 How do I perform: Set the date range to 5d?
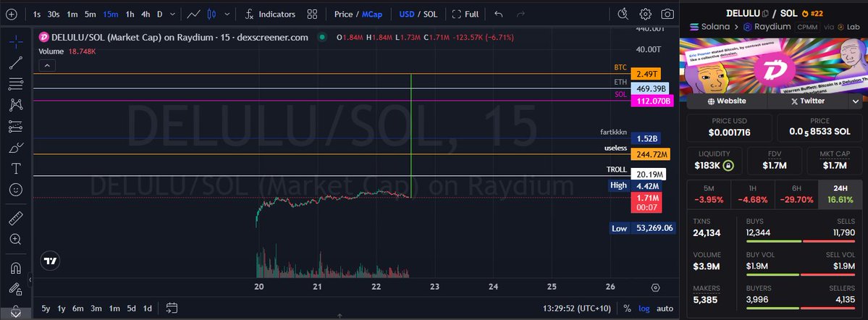coord(131,308)
